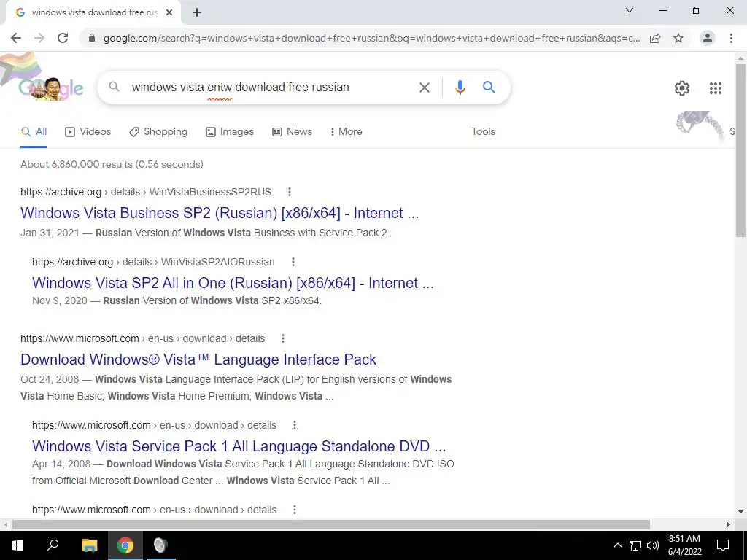747x560 pixels.
Task: Reload the current page
Action: (x=63, y=38)
